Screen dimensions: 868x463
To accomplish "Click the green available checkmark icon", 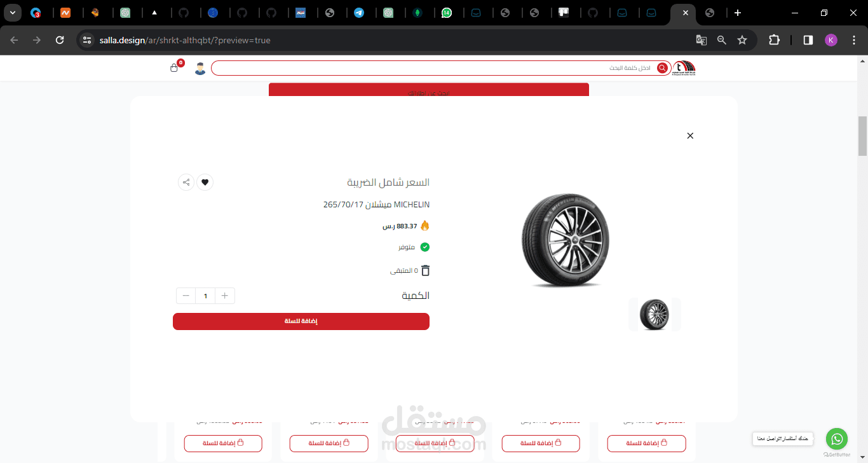I will [425, 247].
